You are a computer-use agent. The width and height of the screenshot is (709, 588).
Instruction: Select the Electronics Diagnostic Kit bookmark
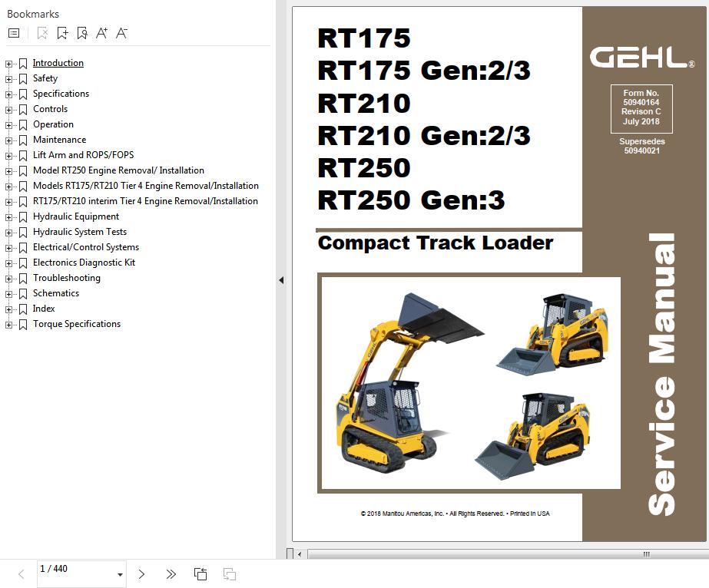(x=84, y=263)
